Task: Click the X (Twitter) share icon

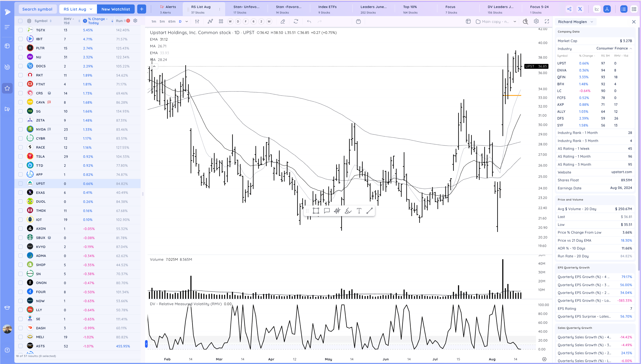Action: tap(580, 9)
